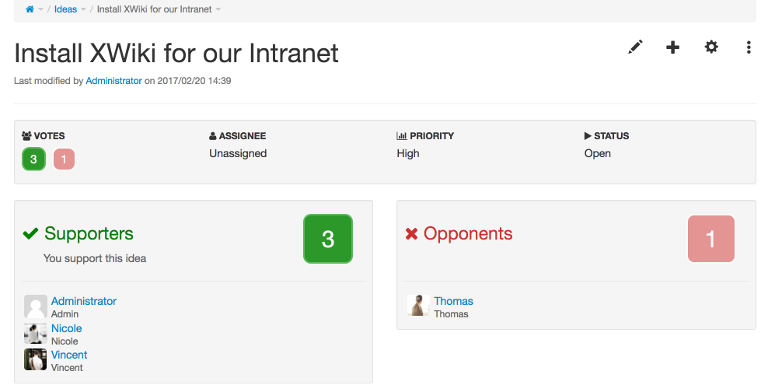Open the pencil edit page icon
768x385 pixels.
pos(635,47)
